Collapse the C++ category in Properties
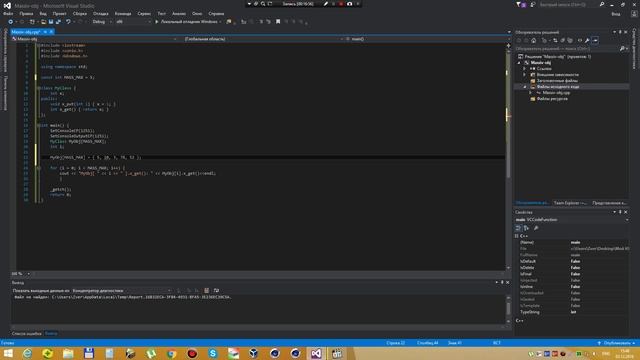Viewport: 640px width, 360px height. click(x=517, y=236)
